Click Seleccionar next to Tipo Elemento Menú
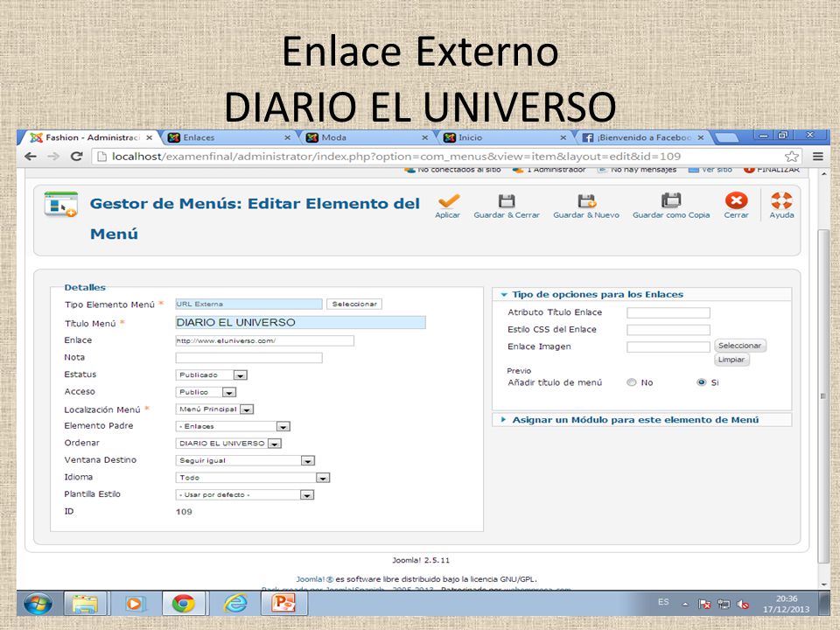840x630 pixels. click(x=354, y=304)
